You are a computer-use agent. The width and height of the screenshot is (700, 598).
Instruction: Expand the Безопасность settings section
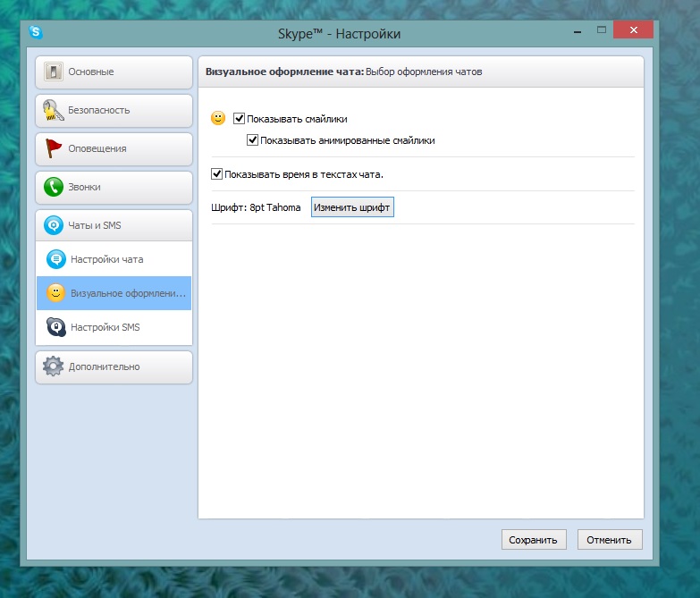coord(114,110)
